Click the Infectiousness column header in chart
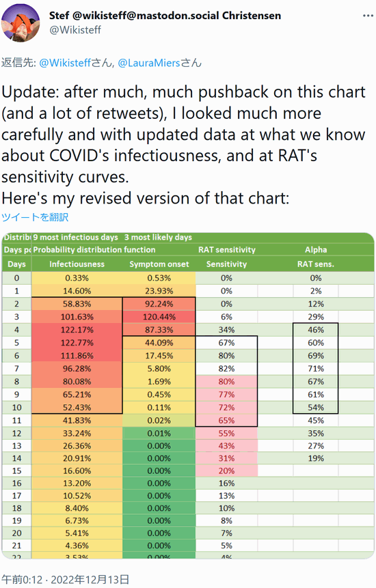The image size is (376, 588). pos(77,264)
